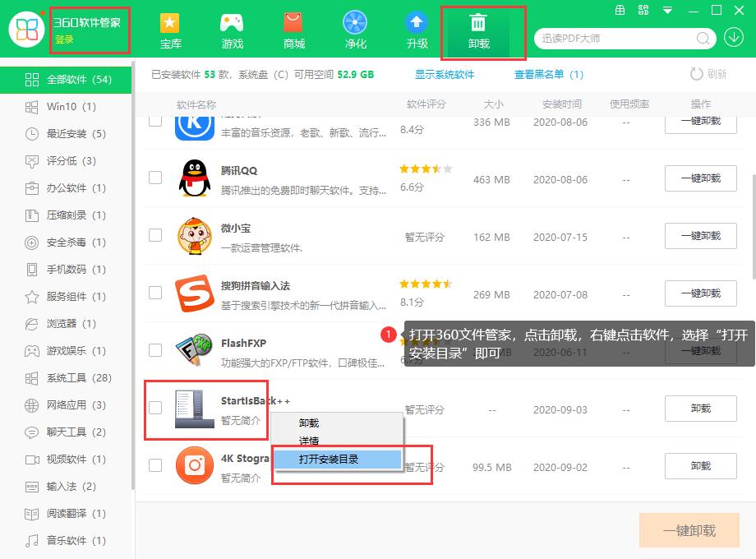Image resolution: width=756 pixels, height=559 pixels.
Task: Click the 登录 login link
Action: (64, 39)
